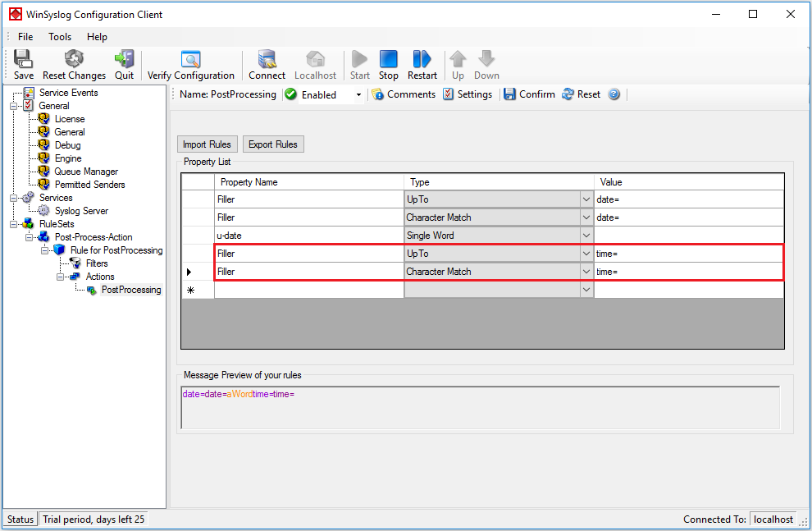Select Syslog Server service node

(x=81, y=211)
